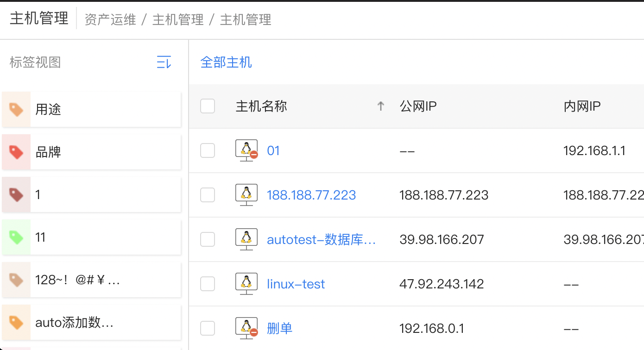Click the Linux host icon for 删单
The height and width of the screenshot is (350, 644).
coord(246,328)
